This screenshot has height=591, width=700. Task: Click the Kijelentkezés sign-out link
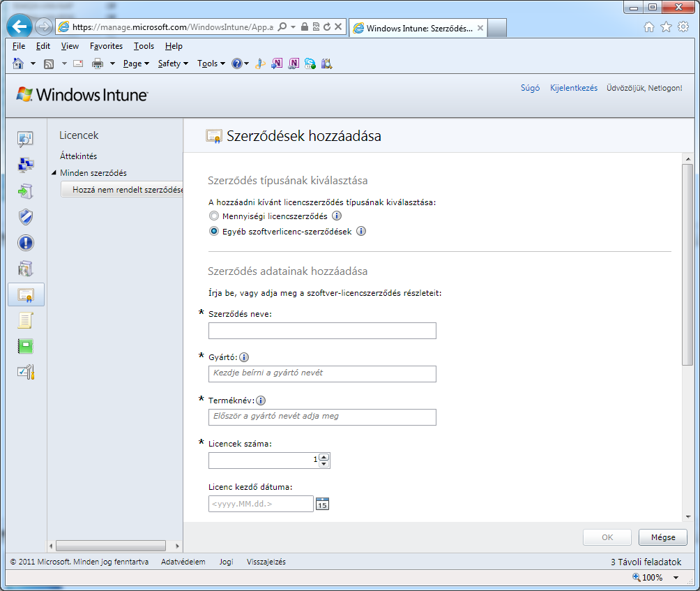tap(574, 88)
